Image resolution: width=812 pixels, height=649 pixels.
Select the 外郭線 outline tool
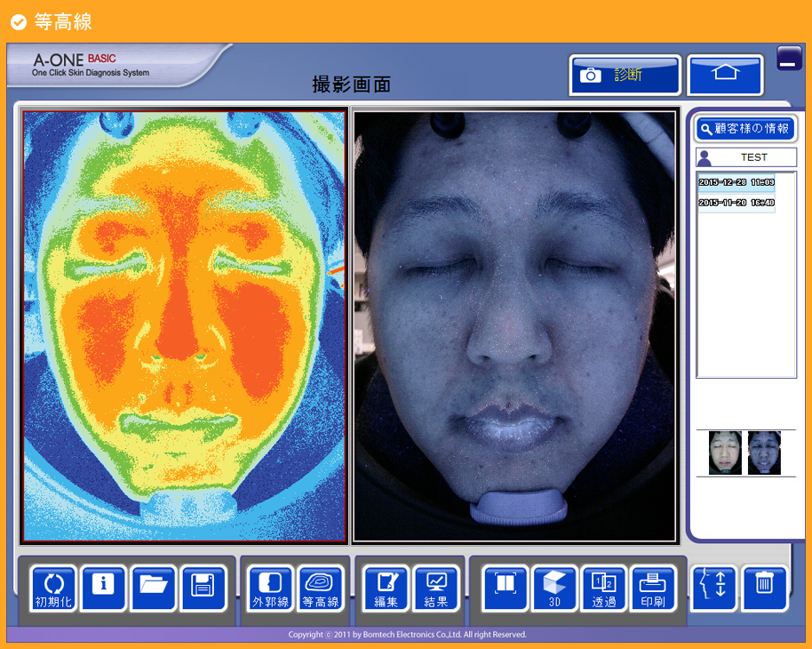coord(271,589)
